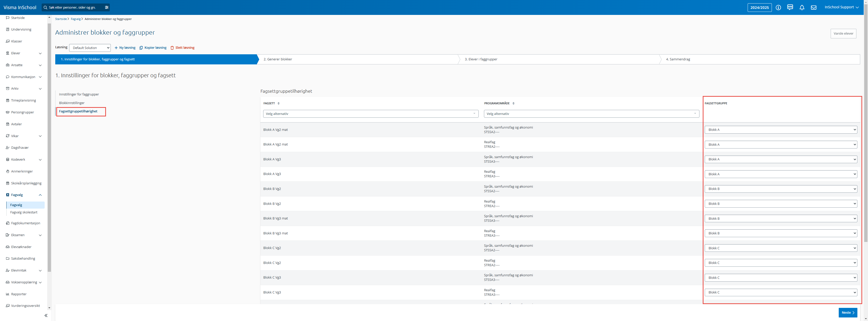Click the Kopier løsning copy icon

141,48
